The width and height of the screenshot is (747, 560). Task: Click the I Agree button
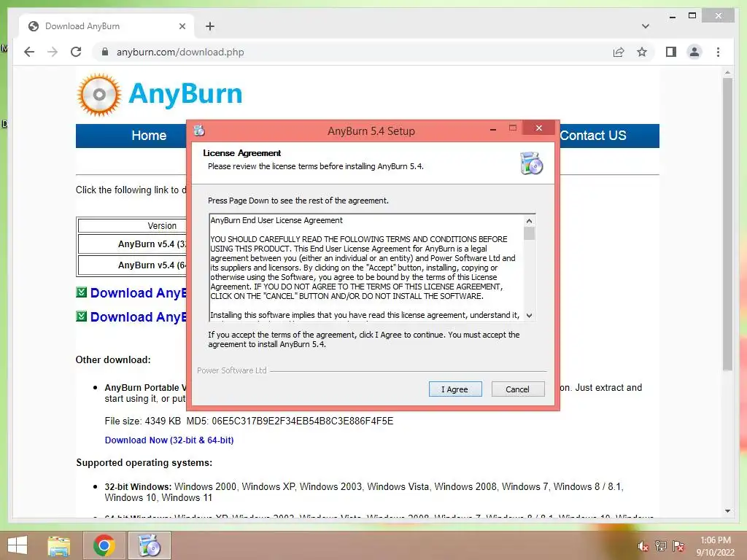click(455, 389)
